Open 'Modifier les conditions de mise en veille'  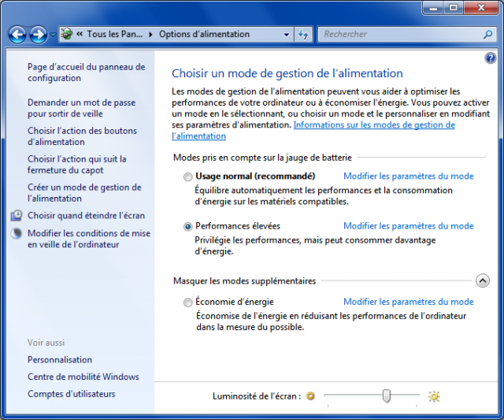coord(89,239)
